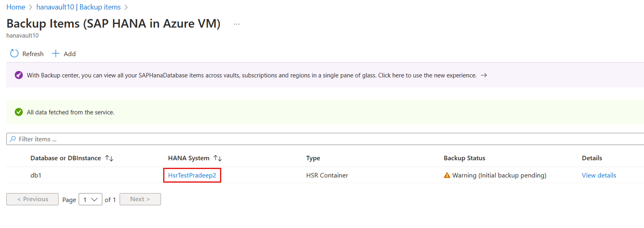Click the Refresh circular arrow icon
This screenshot has width=644, height=228.
pos(14,54)
